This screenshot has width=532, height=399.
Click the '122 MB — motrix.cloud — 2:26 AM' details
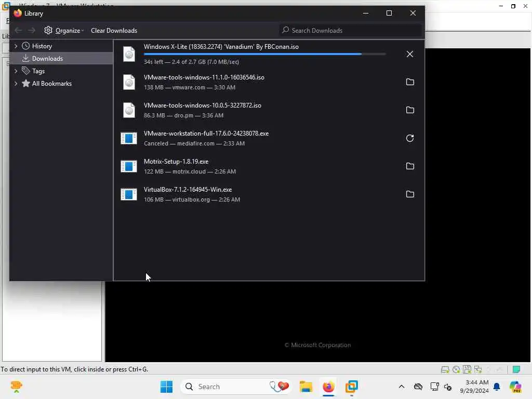pos(190,171)
